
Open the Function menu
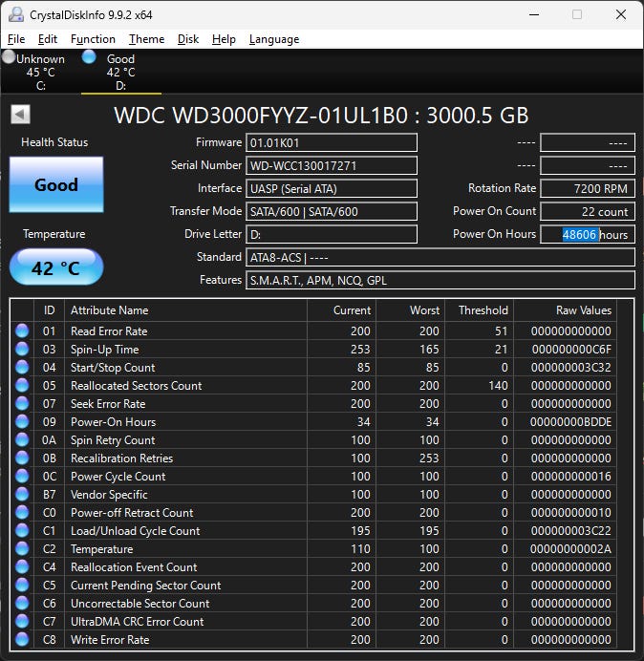pos(93,39)
